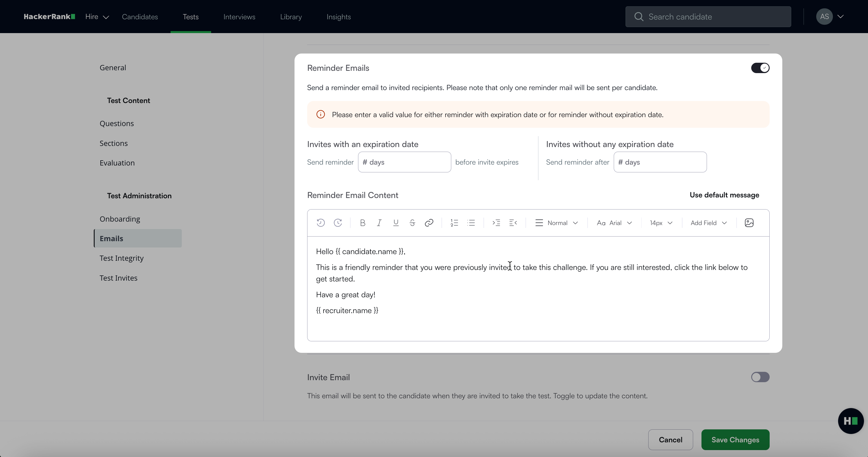This screenshot has width=868, height=457.
Task: Disable the Reminder Emails toggle
Action: tap(760, 68)
